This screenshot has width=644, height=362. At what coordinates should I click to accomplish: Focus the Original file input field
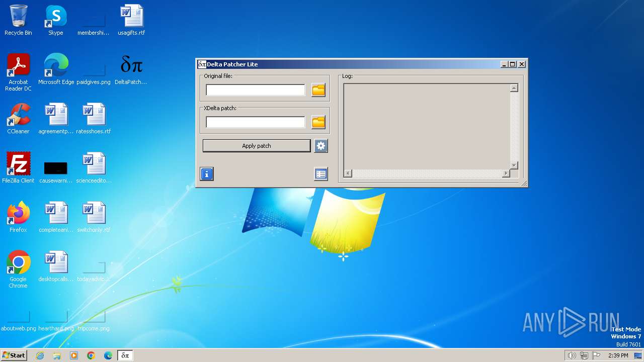(256, 90)
